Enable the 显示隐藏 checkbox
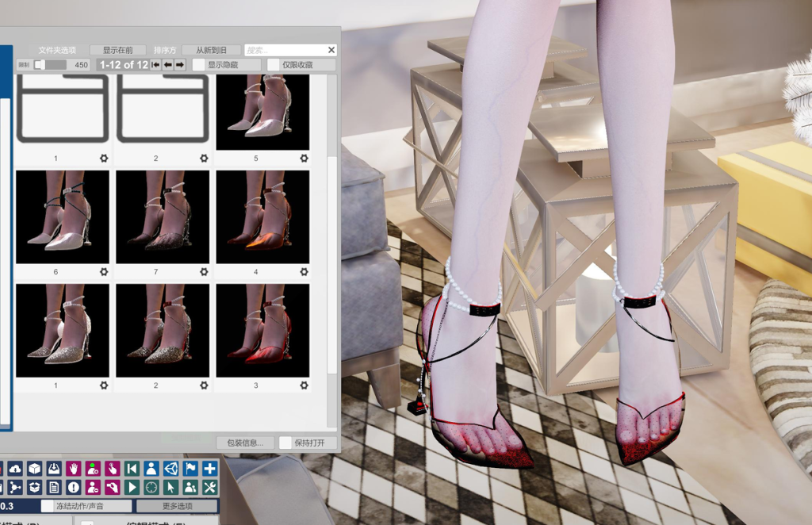The width and height of the screenshot is (812, 525). pyautogui.click(x=199, y=65)
